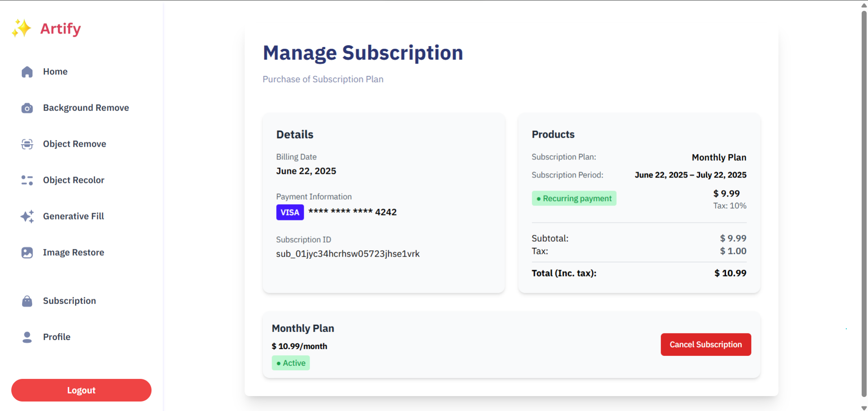Click the Manage Subscription heading
The height and width of the screenshot is (411, 868).
[363, 53]
